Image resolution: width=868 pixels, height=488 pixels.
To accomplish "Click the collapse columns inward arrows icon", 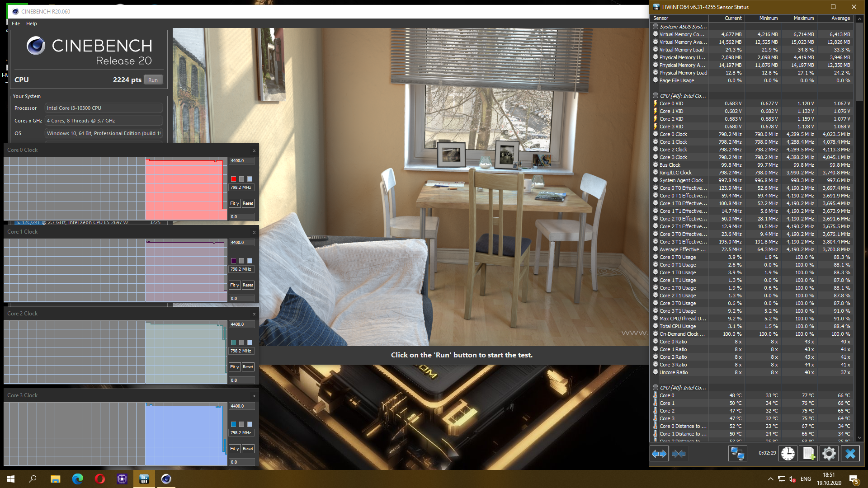I will [x=679, y=454].
